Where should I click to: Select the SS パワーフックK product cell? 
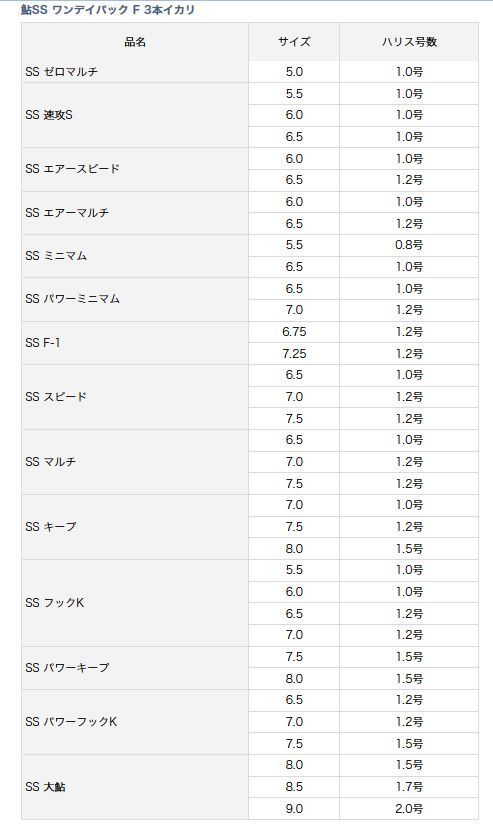[x=135, y=722]
